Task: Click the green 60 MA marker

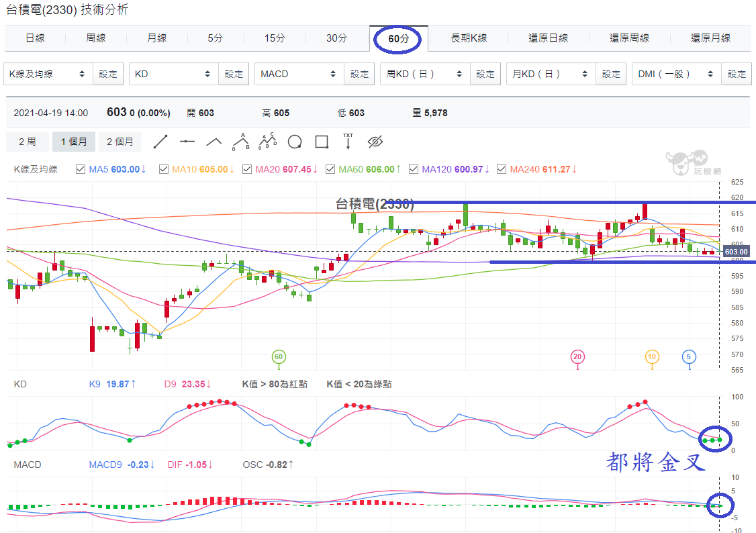Action: 279,356
